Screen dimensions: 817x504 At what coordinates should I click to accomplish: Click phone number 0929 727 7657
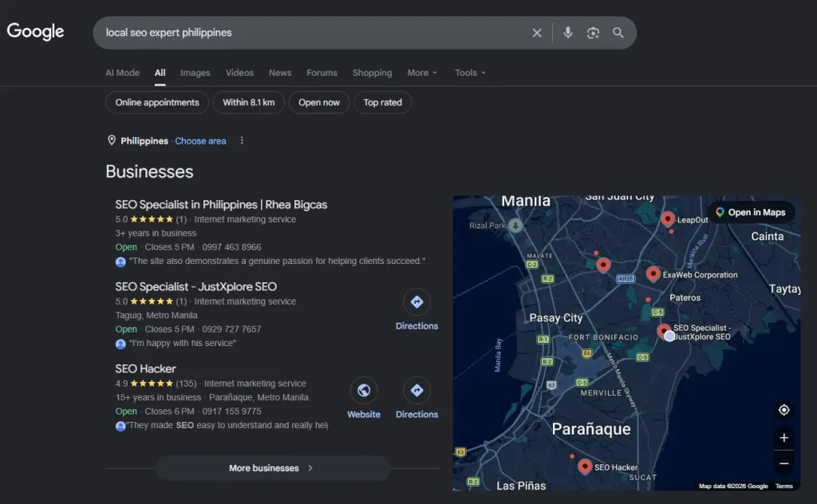pyautogui.click(x=231, y=329)
